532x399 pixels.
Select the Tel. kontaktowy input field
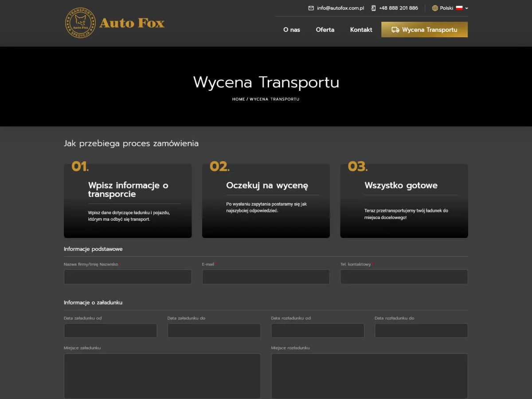coord(404,277)
